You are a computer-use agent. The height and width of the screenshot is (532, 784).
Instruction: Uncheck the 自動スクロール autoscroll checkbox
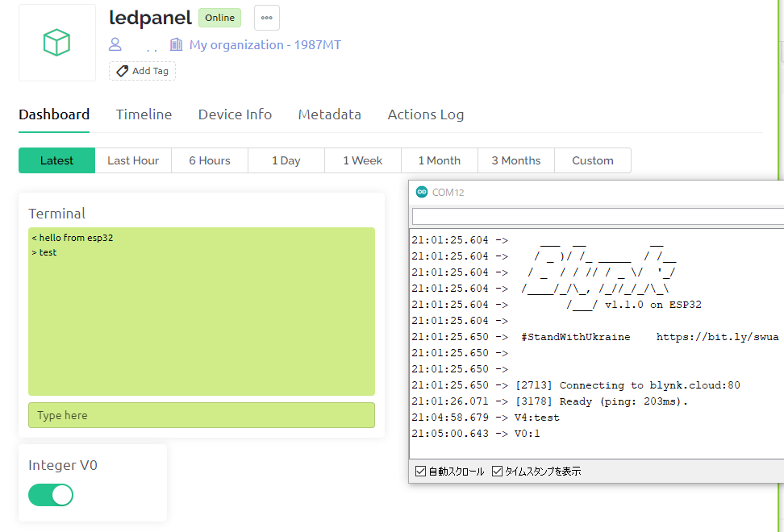(421, 471)
